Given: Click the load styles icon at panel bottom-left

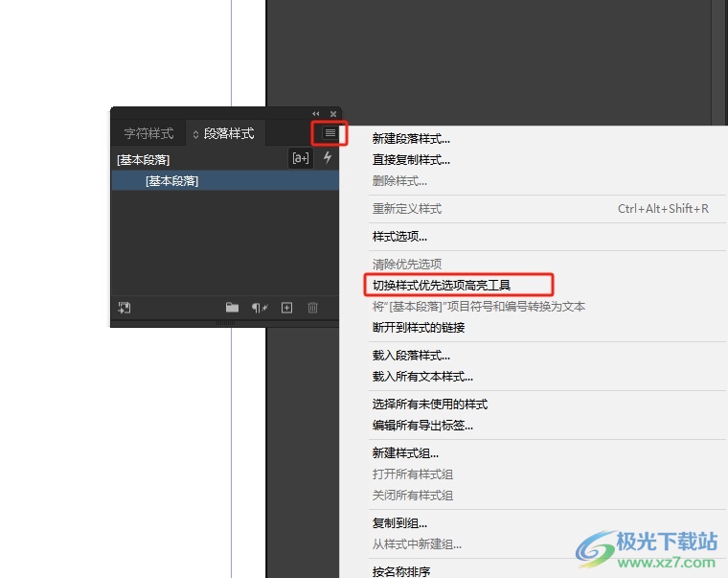Looking at the screenshot, I should point(124,308).
